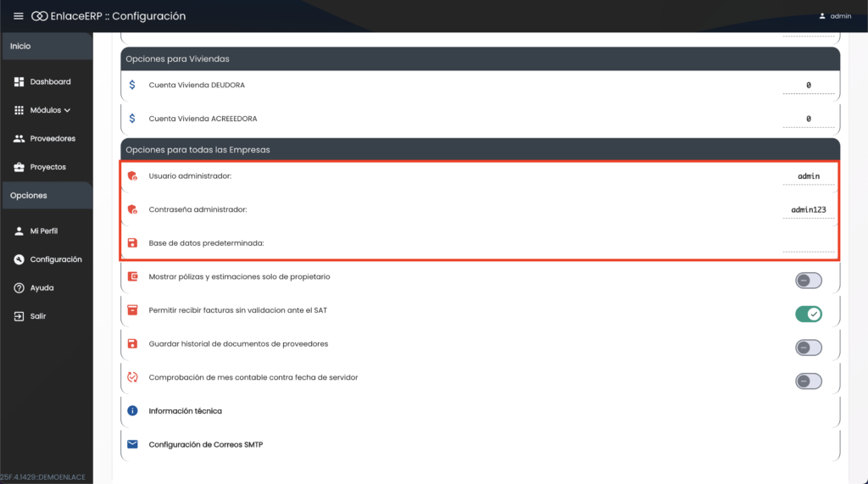Select the Opciones sidebar section
The width and height of the screenshot is (868, 484).
click(x=46, y=196)
